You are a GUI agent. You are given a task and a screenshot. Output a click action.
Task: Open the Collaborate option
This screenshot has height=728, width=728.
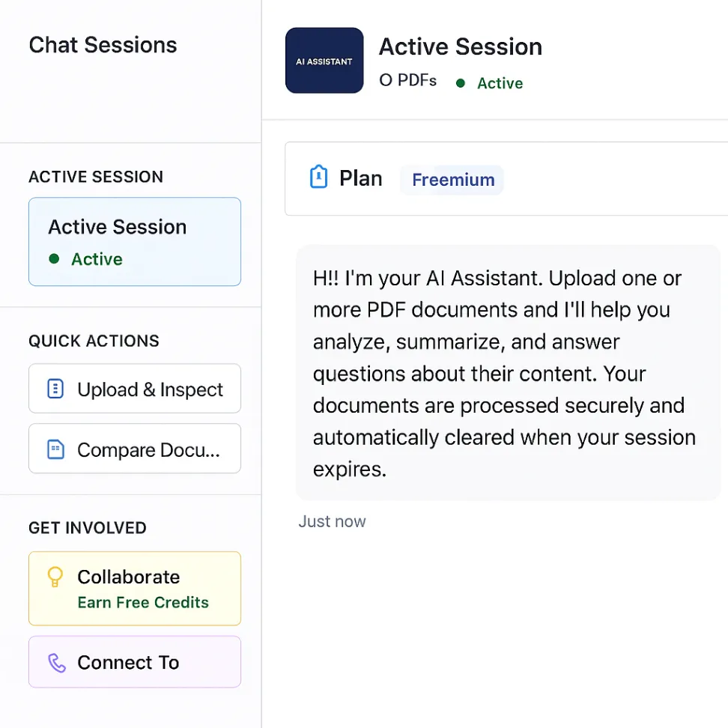tap(135, 588)
